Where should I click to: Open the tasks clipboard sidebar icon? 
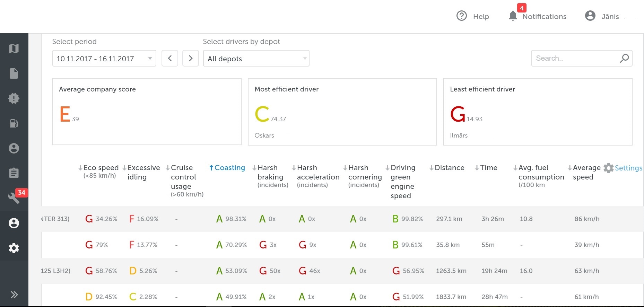pyautogui.click(x=14, y=173)
